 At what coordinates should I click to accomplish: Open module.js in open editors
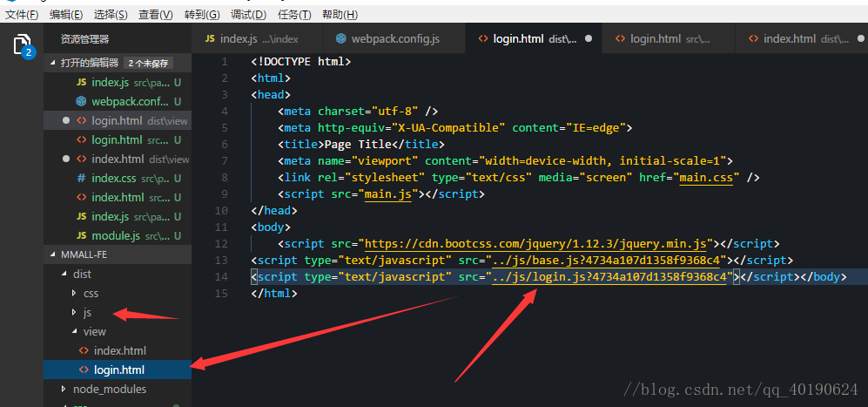(118, 235)
